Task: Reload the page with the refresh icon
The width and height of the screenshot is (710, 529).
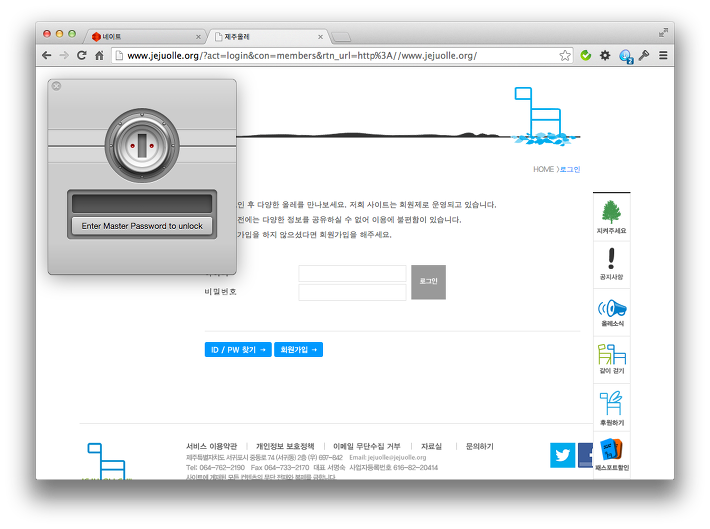Action: point(82,55)
